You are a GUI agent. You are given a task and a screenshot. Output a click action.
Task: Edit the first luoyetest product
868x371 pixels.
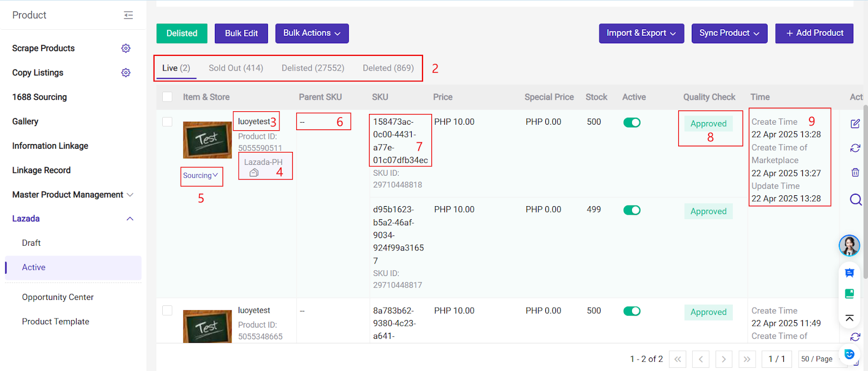[855, 124]
